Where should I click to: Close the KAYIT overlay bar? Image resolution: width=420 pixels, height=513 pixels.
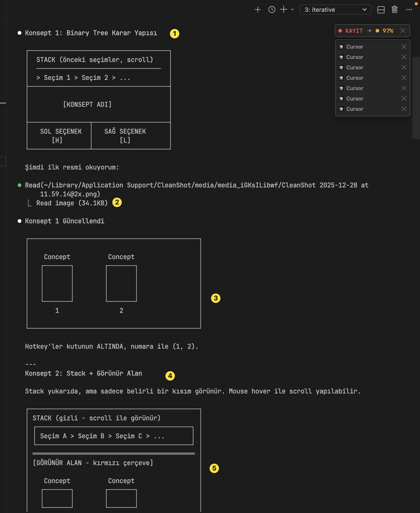coord(403,31)
